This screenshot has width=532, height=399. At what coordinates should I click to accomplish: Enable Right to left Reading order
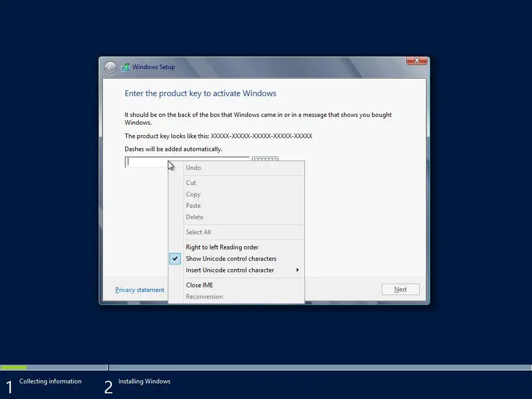(236, 247)
